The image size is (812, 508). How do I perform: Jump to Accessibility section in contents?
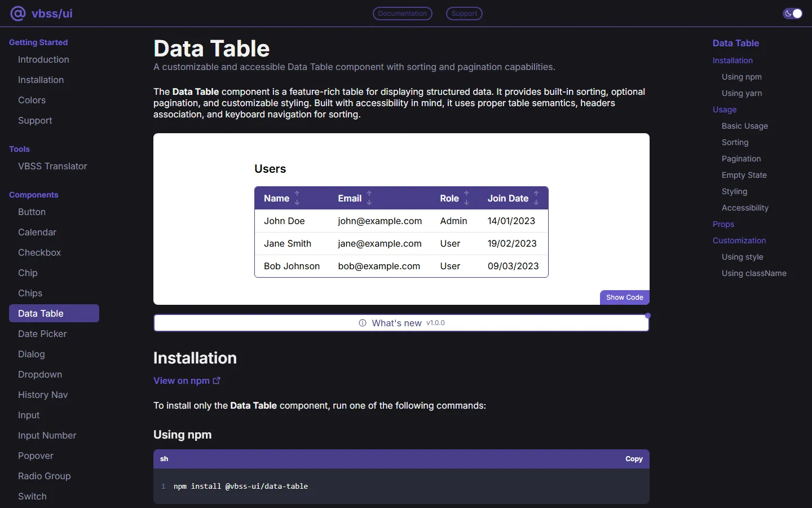point(745,208)
